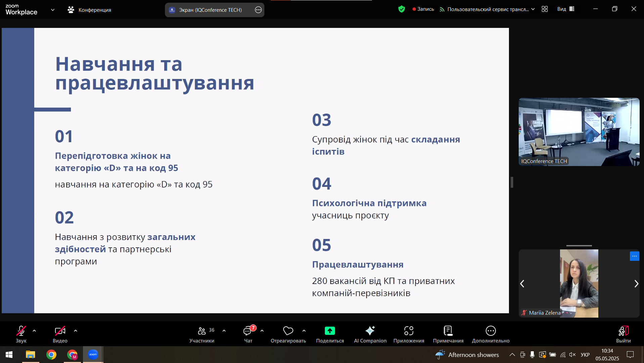
Task: Open File Explorer from the taskbar
Action: pyautogui.click(x=31, y=355)
